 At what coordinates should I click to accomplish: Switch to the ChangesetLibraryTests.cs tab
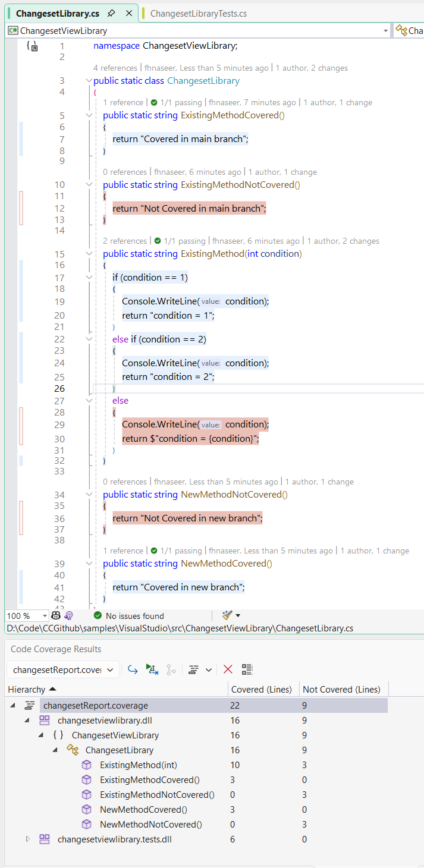click(x=198, y=13)
